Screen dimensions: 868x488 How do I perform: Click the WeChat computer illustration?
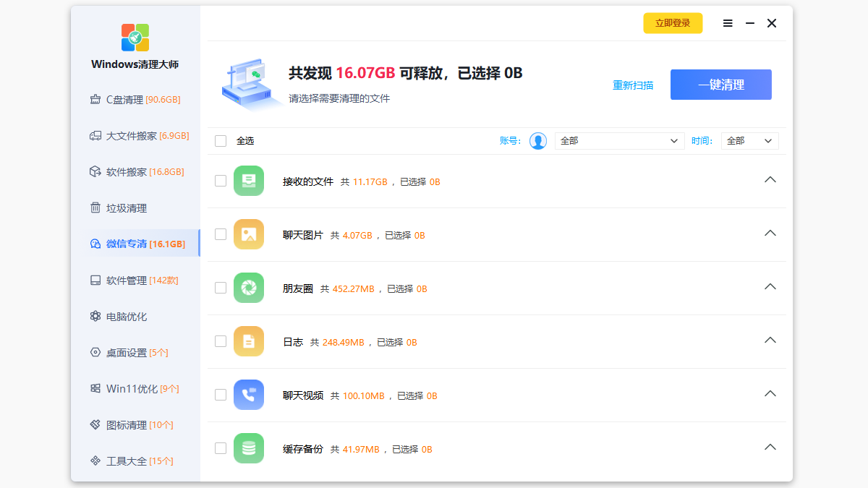click(251, 83)
